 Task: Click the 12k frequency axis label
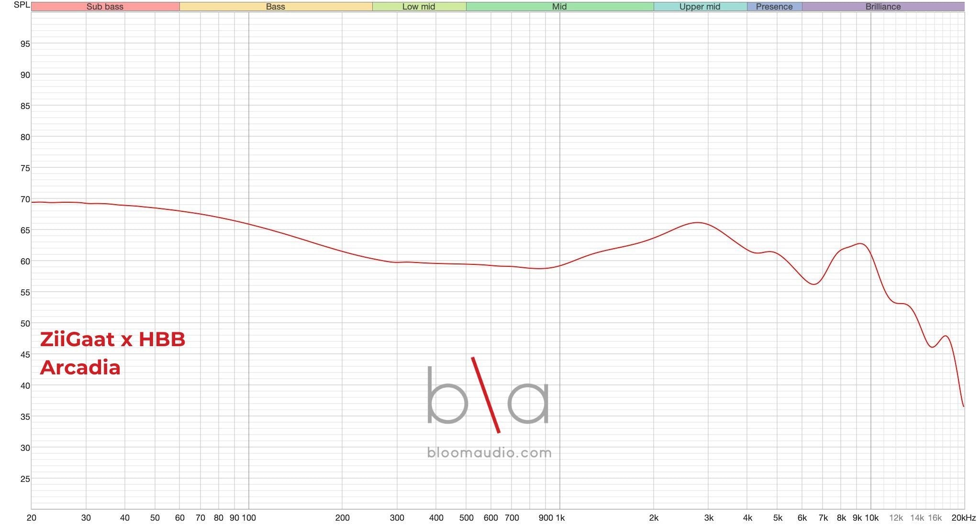point(896,518)
